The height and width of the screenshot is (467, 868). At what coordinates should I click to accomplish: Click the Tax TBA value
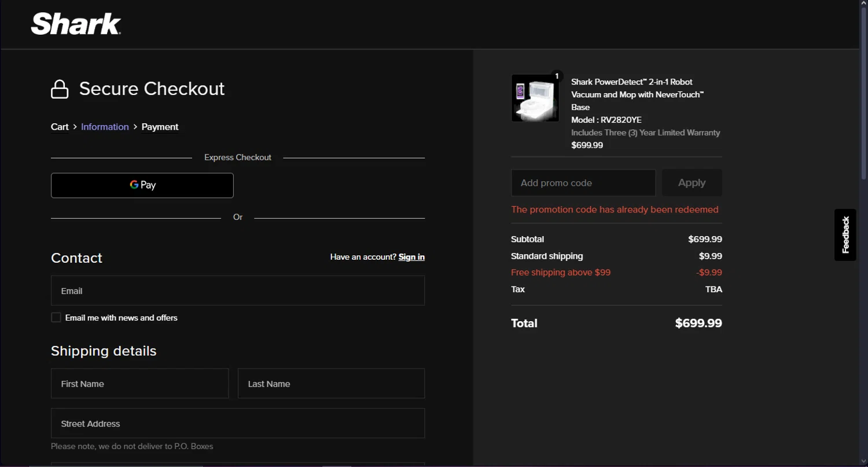tap(713, 289)
